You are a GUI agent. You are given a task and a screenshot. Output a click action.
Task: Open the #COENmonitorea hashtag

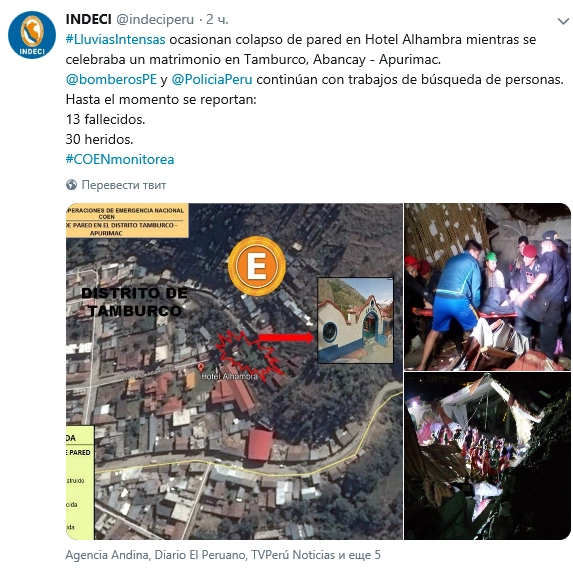pos(120,159)
